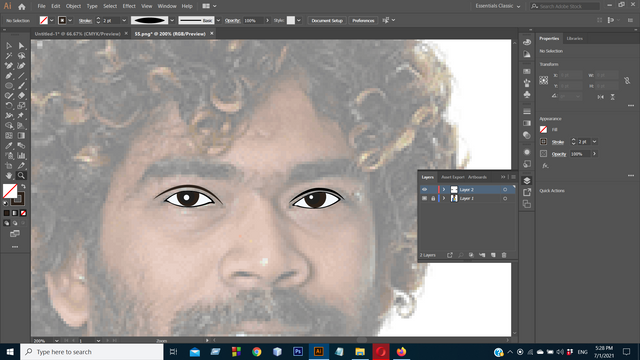Click the Document Setup button

point(327,20)
